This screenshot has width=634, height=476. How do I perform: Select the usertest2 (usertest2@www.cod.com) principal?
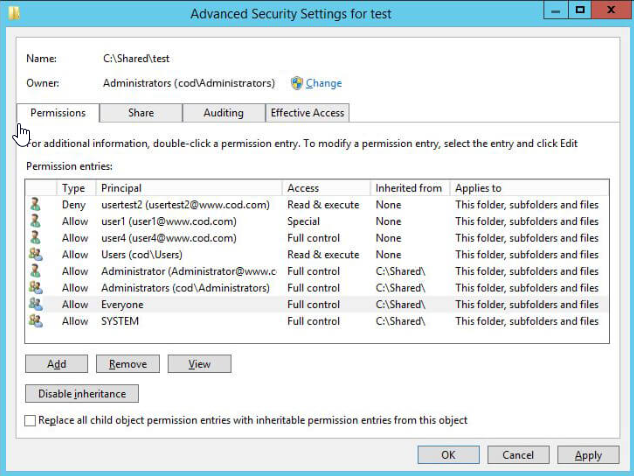185,205
